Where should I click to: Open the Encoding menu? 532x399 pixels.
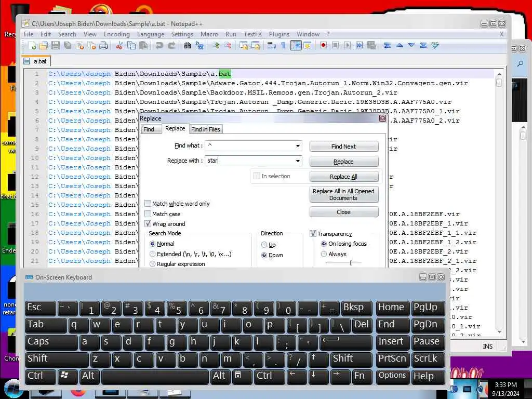click(x=117, y=34)
